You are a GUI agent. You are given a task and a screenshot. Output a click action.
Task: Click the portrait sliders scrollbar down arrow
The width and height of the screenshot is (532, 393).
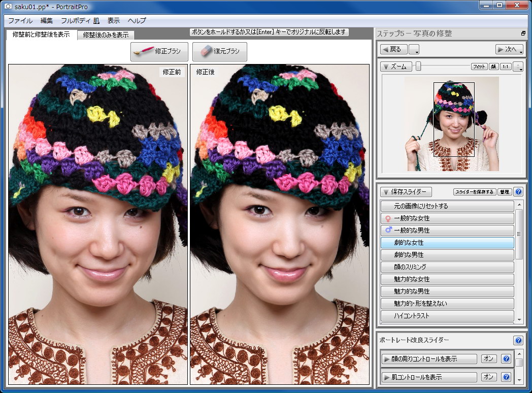pyautogui.click(x=519, y=380)
